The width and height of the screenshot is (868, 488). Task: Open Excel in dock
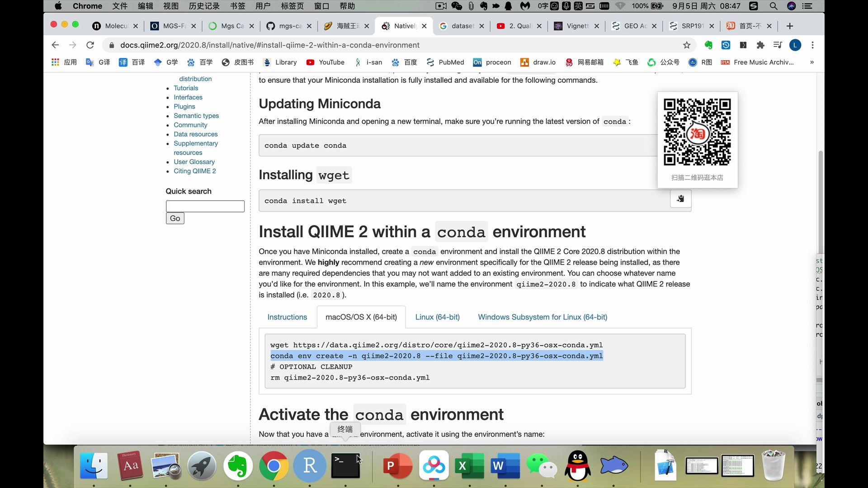point(469,466)
